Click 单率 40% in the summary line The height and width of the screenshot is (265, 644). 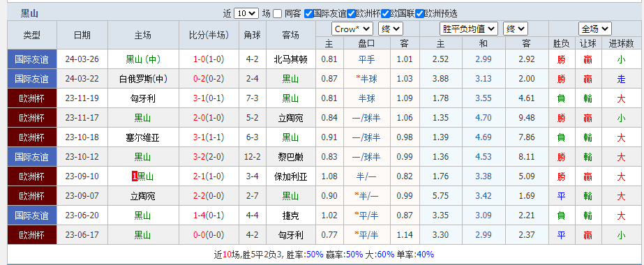tap(425, 255)
